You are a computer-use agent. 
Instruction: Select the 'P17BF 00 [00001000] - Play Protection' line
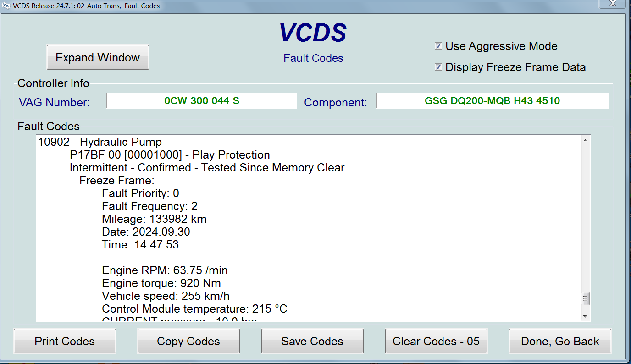coord(170,155)
